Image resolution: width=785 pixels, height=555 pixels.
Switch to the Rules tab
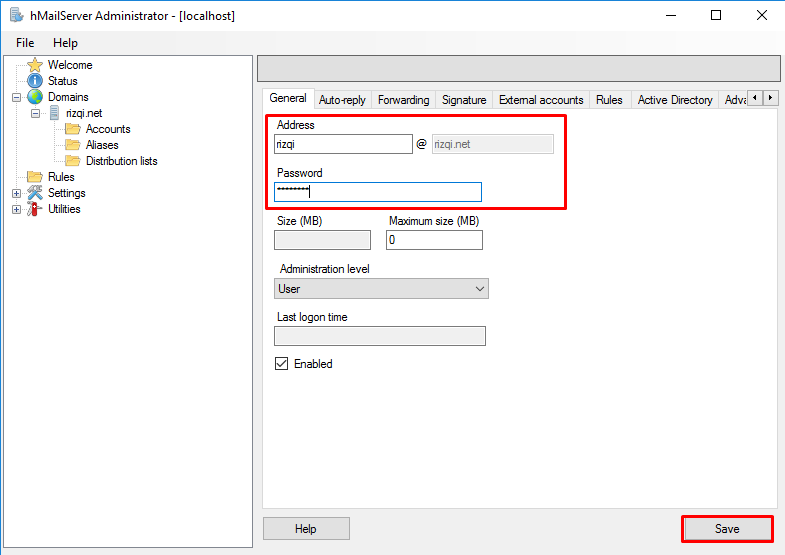[609, 100]
